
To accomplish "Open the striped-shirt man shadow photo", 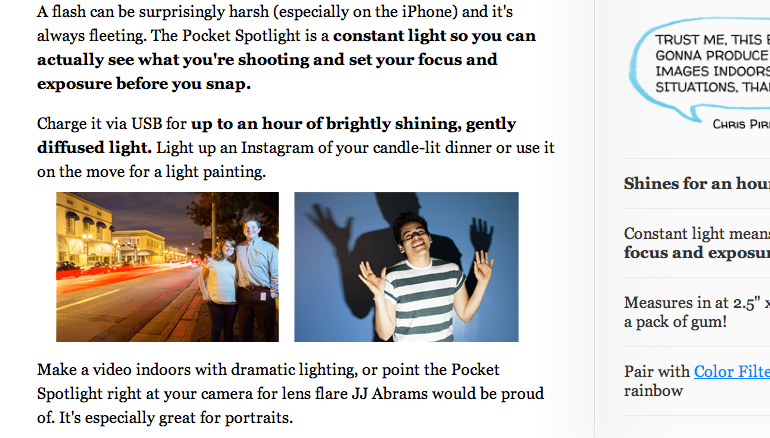I will [x=406, y=267].
